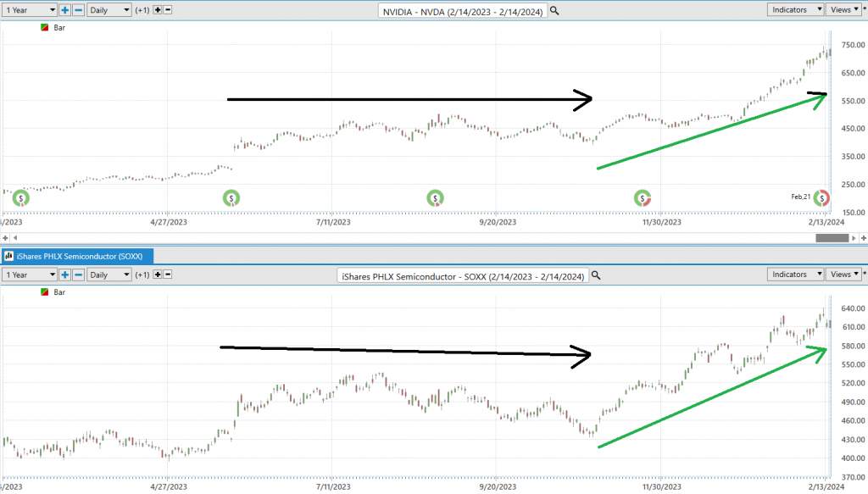Screen dimensions: 868x494
Task: Click the 450.00 price label on NVDA axis
Action: click(853, 128)
